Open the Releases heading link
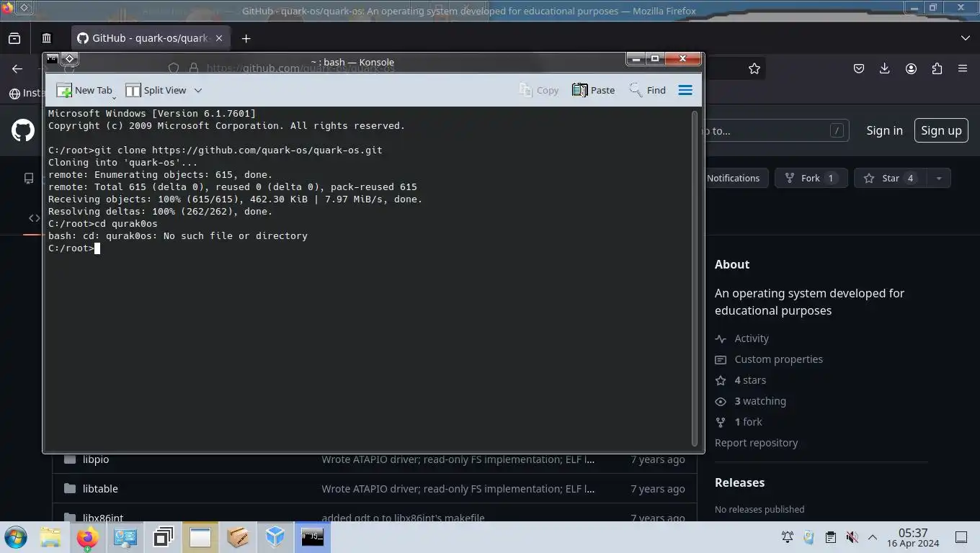This screenshot has height=553, width=980. tap(739, 482)
